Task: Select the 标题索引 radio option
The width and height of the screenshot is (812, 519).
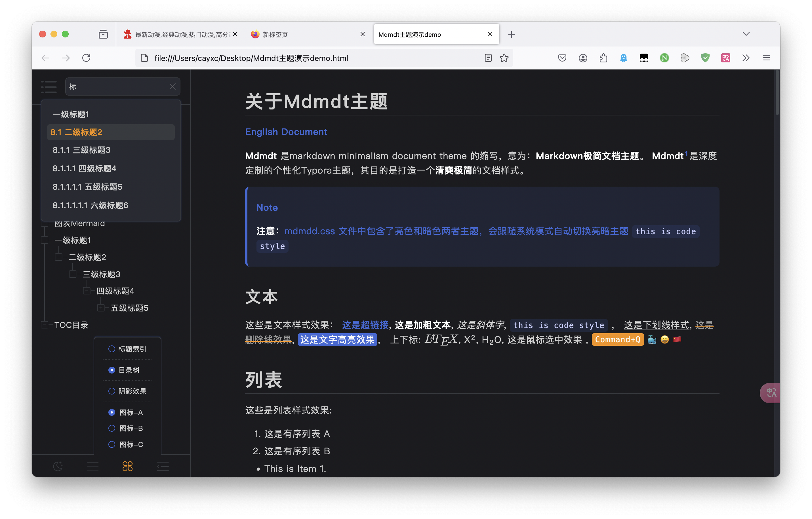Action: click(112, 349)
